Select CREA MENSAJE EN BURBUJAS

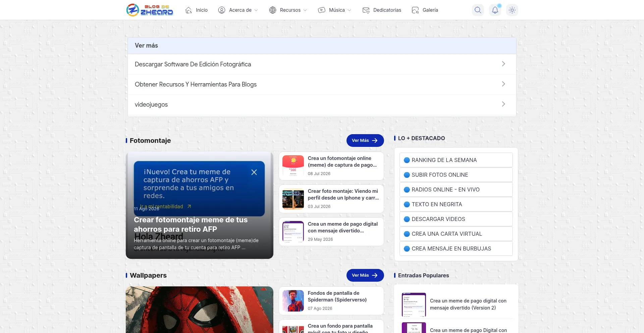(456, 248)
